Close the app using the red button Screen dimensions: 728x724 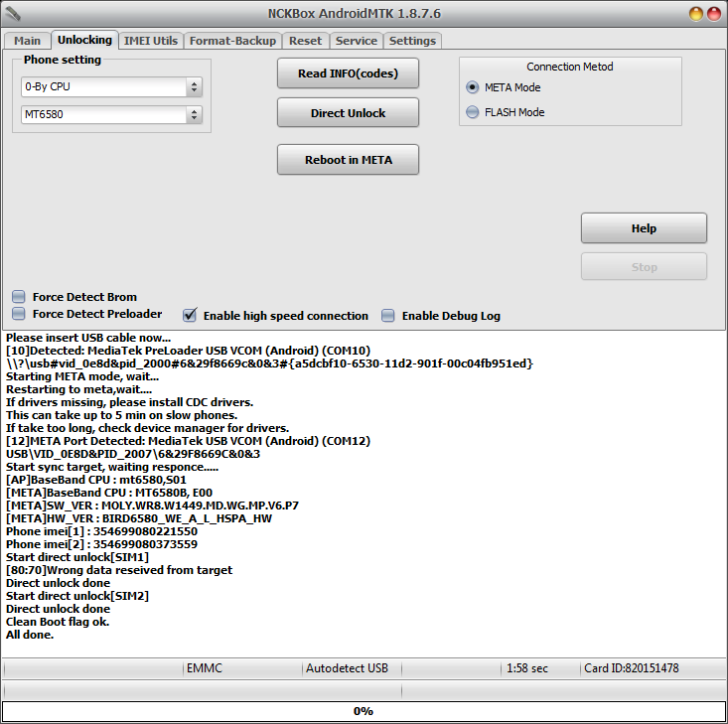click(x=714, y=14)
